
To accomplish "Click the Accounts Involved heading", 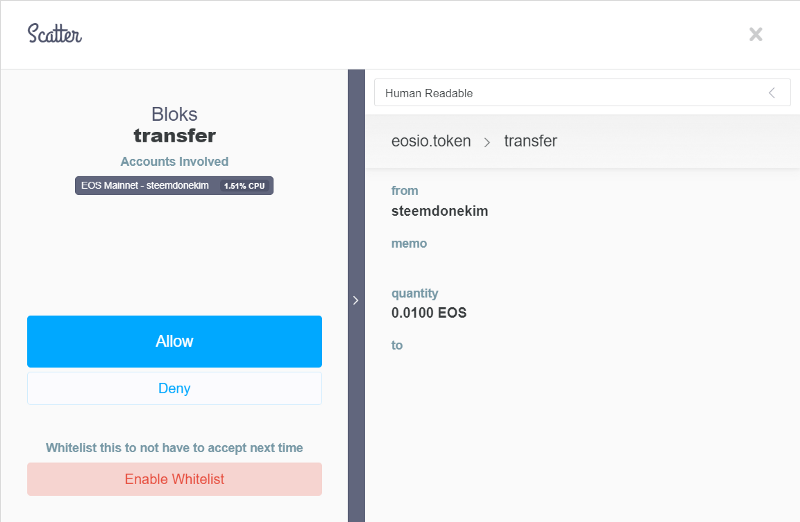I will [x=174, y=162].
